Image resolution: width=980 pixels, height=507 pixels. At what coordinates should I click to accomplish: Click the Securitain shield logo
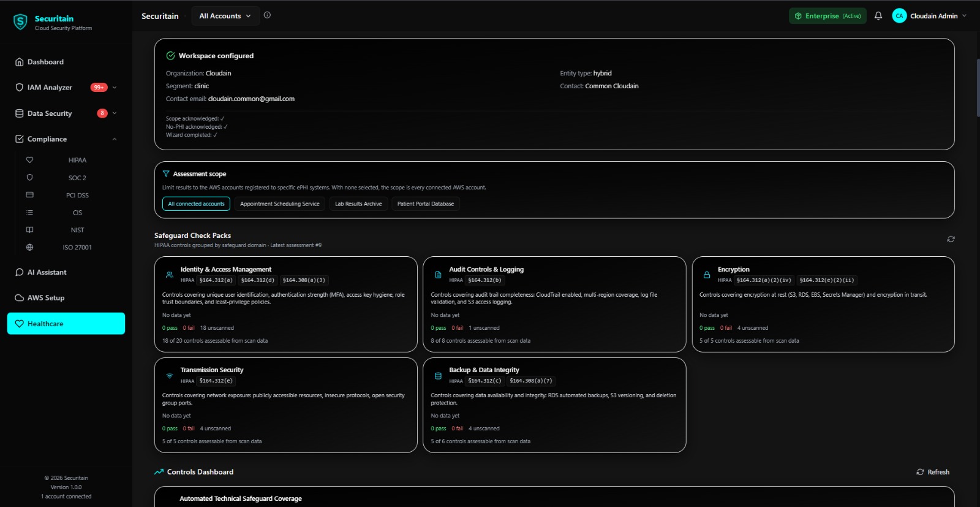click(x=20, y=23)
